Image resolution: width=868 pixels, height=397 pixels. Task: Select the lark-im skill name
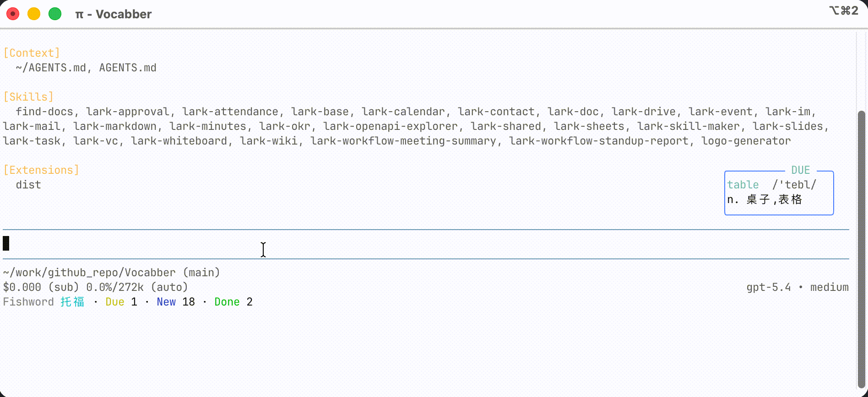[x=788, y=112]
